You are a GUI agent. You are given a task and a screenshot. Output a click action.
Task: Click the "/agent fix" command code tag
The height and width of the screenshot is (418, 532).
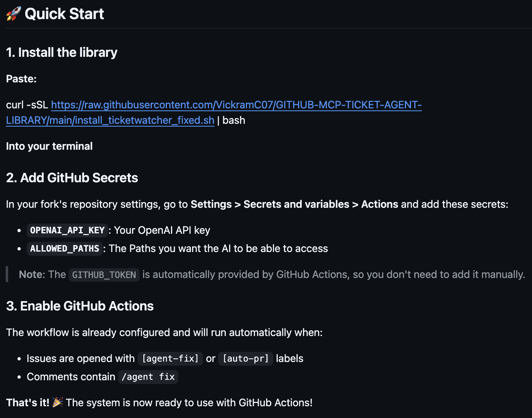click(148, 377)
